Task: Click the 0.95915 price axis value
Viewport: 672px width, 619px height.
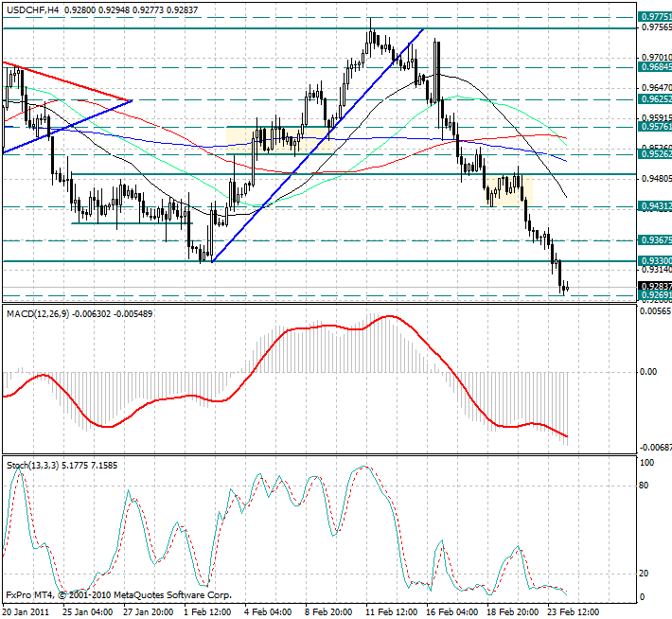Action: click(x=657, y=117)
